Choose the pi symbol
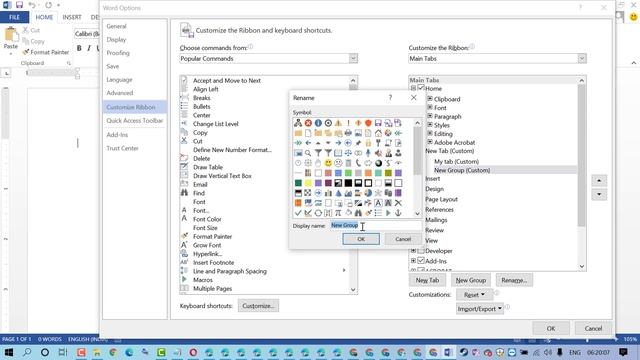 pyautogui.click(x=338, y=213)
